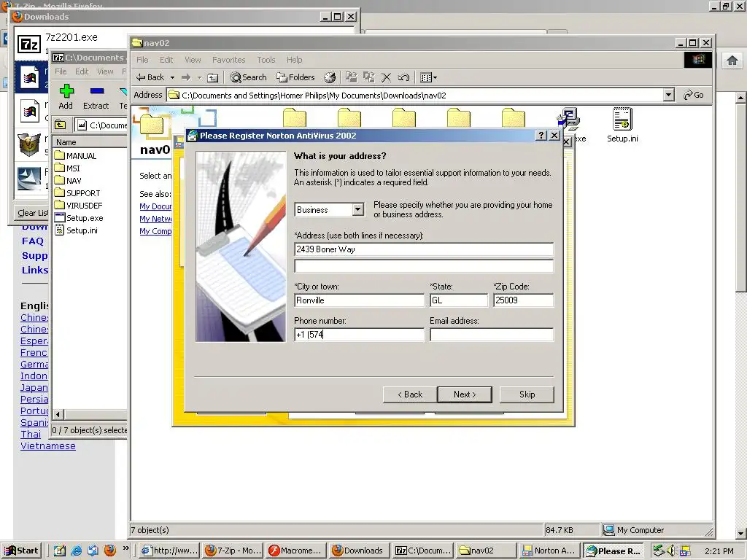Select MSI folder in 7-Zip list
Screen dimensions: 747x560
pos(67,168)
